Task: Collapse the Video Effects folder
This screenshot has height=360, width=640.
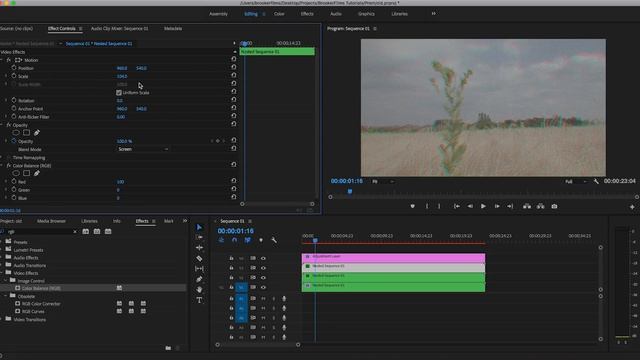Action: point(2,273)
